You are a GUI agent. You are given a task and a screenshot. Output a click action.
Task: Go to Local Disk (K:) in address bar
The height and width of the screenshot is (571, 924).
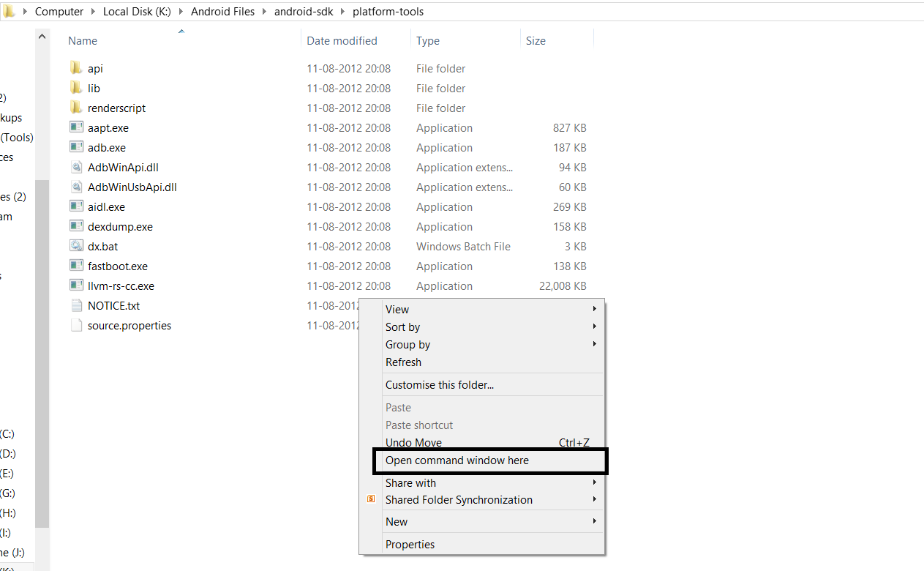pos(137,11)
